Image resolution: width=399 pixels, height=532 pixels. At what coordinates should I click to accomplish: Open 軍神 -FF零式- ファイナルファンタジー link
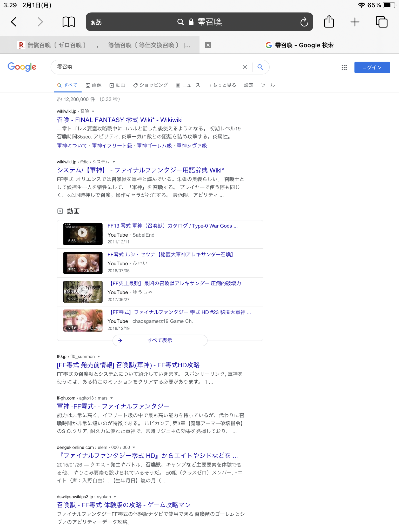click(x=113, y=407)
